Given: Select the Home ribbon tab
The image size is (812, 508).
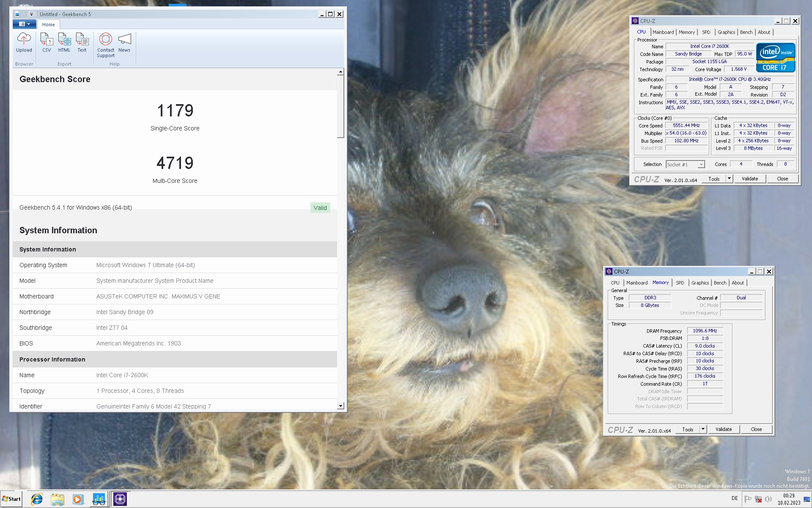Looking at the screenshot, I should [48, 25].
